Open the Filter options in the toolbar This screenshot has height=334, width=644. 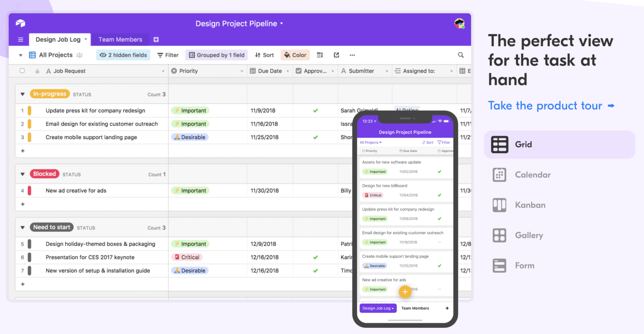168,55
